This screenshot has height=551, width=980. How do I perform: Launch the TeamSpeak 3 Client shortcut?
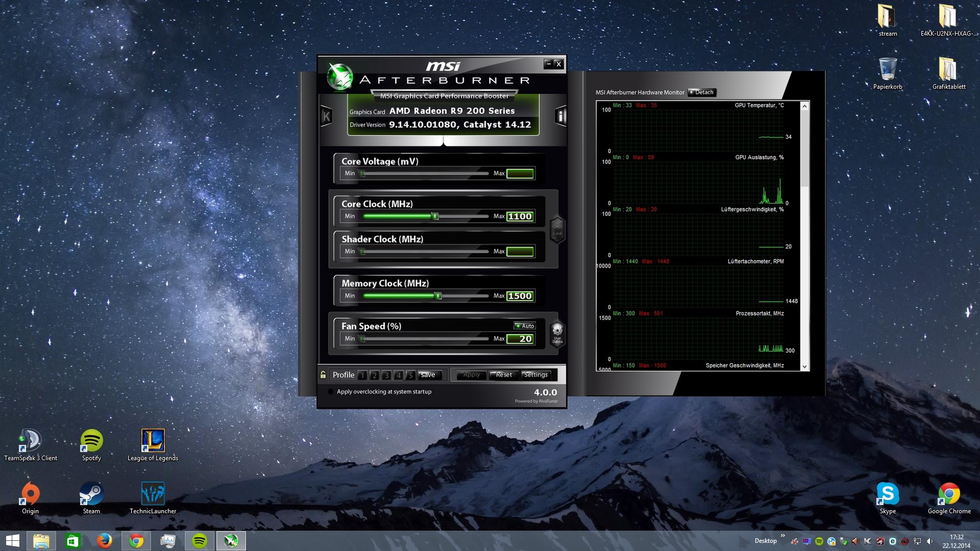(x=31, y=445)
